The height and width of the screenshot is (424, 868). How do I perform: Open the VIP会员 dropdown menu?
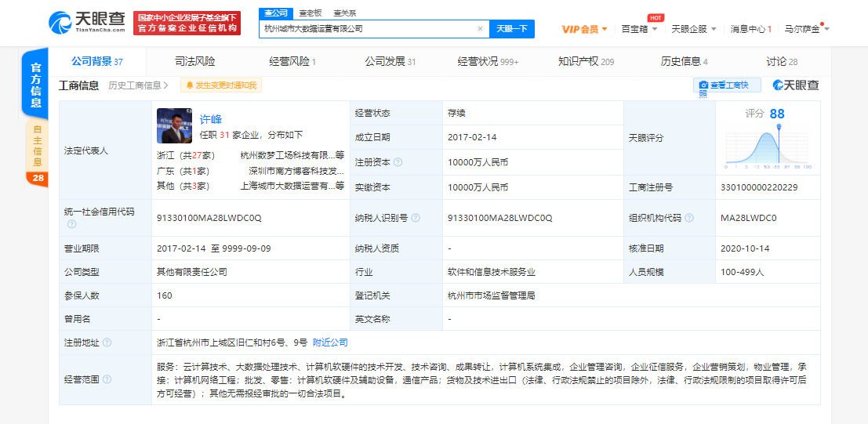(584, 29)
